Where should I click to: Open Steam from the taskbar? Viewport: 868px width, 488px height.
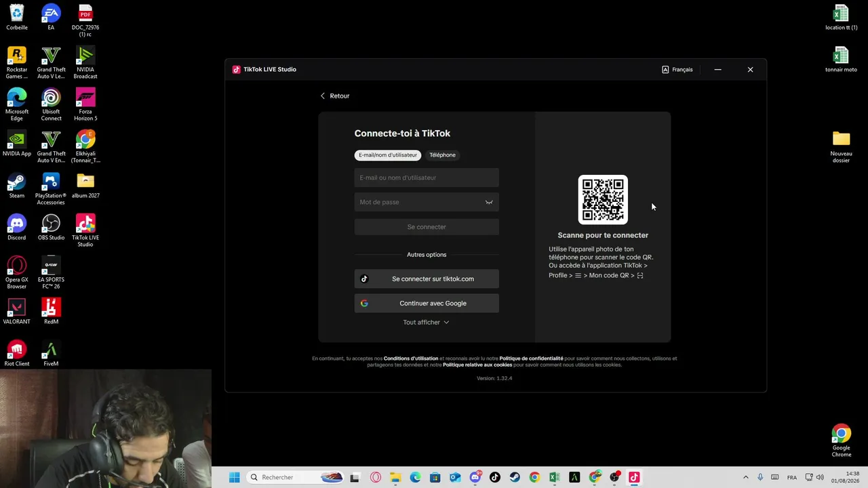pyautogui.click(x=515, y=477)
